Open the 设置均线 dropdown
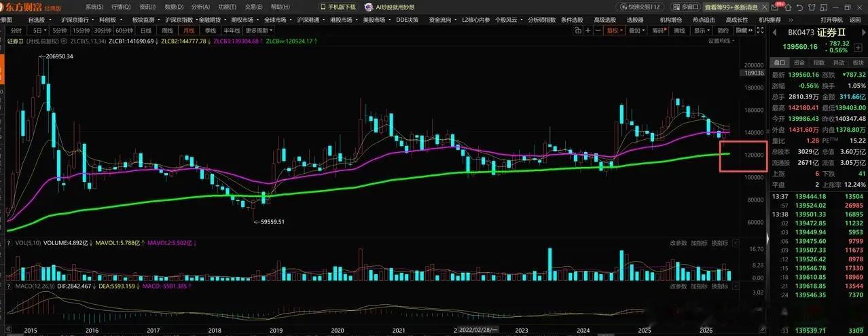The image size is (868, 336). (722, 40)
